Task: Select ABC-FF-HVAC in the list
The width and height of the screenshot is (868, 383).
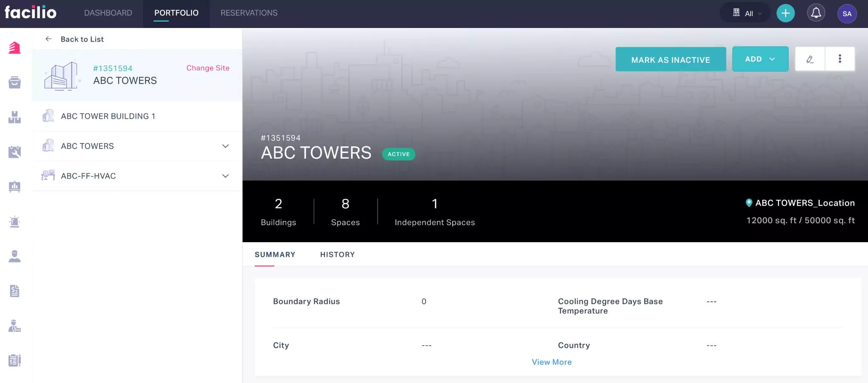Action: point(137,176)
